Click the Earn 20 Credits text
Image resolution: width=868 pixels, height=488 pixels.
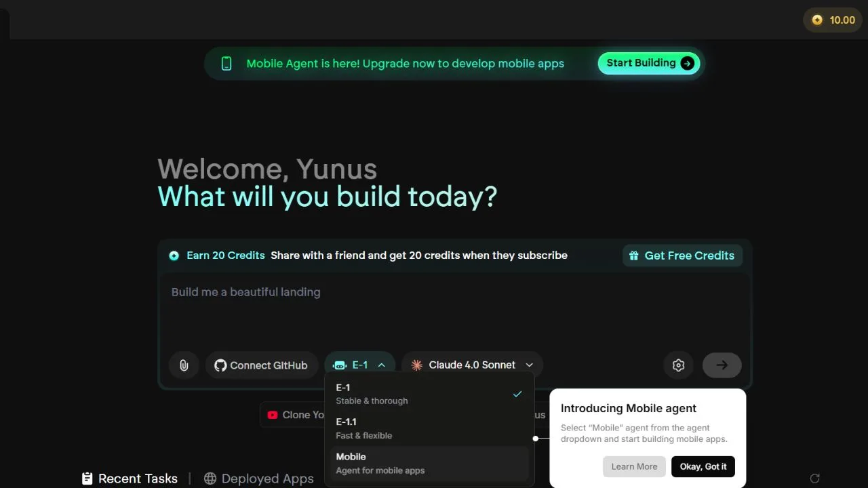tap(226, 256)
